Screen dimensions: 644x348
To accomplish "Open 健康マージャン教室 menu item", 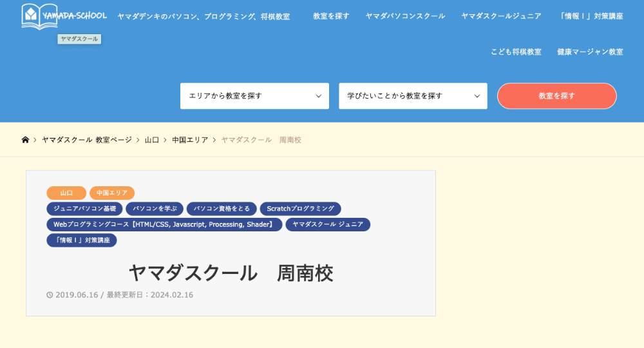I will click(x=590, y=52).
